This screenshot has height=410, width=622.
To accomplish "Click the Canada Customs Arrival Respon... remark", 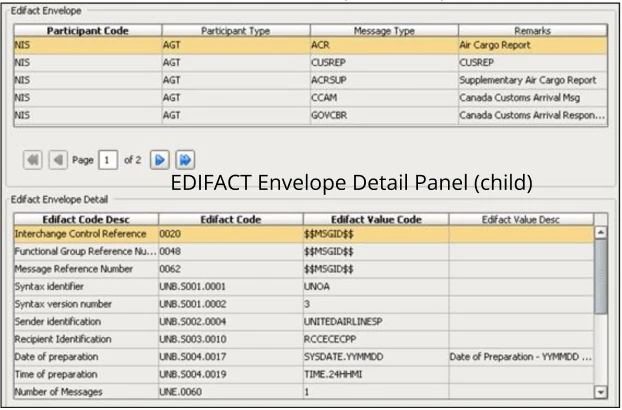I will [532, 115].
